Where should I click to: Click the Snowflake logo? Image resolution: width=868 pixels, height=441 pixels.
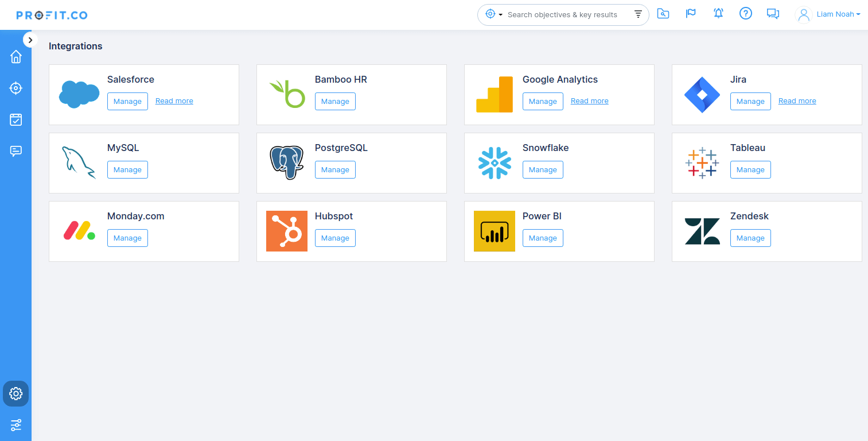(495, 163)
